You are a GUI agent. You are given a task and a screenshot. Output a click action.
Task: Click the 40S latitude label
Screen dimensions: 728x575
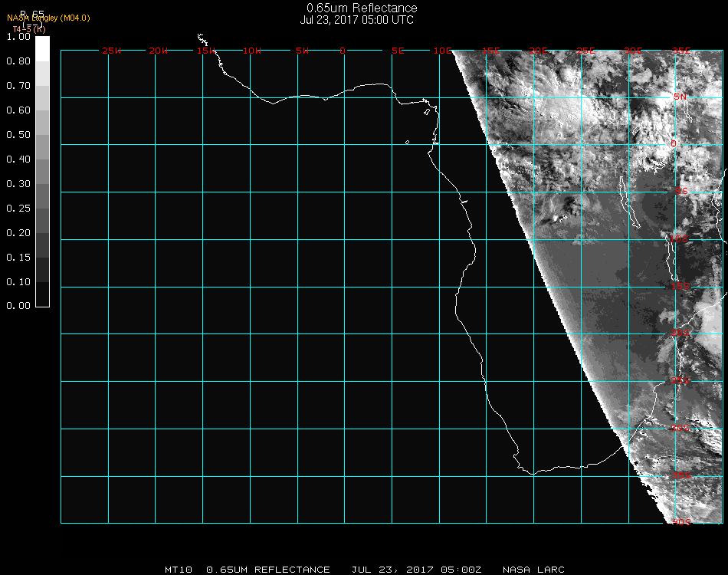click(682, 523)
